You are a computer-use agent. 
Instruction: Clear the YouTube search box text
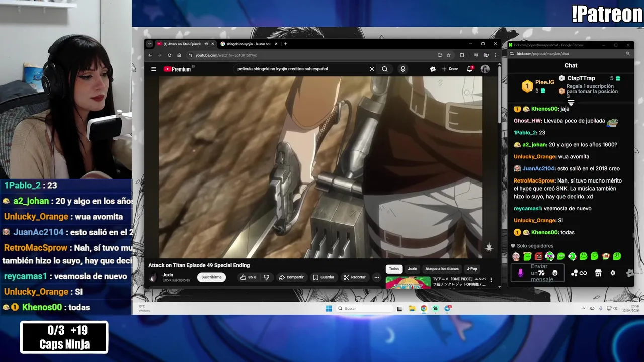pos(372,69)
